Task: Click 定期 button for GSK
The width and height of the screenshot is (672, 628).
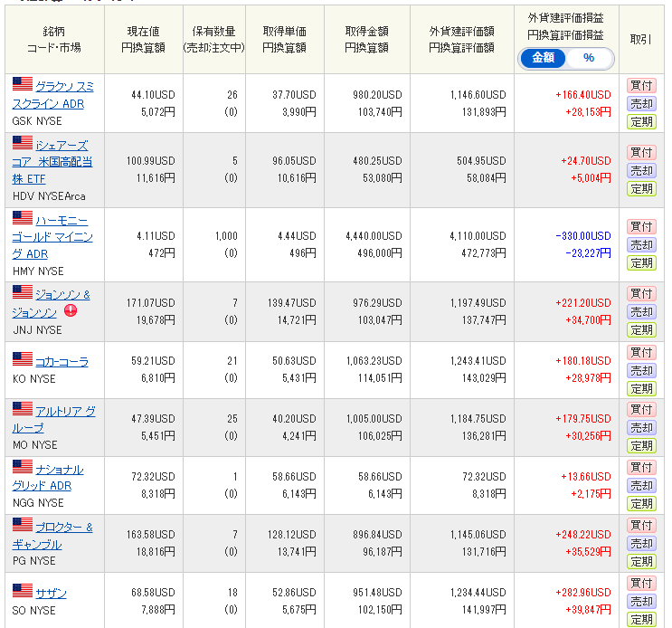Action: click(x=641, y=122)
